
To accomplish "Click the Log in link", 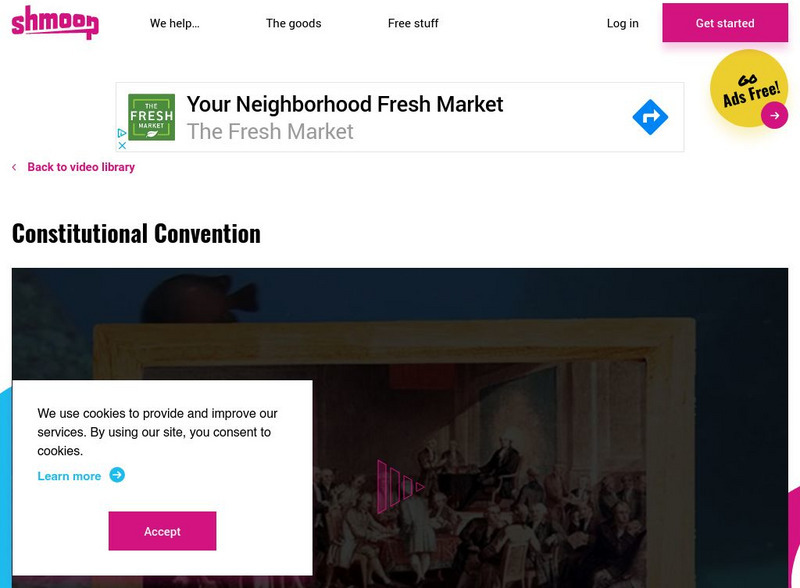I will coord(622,23).
